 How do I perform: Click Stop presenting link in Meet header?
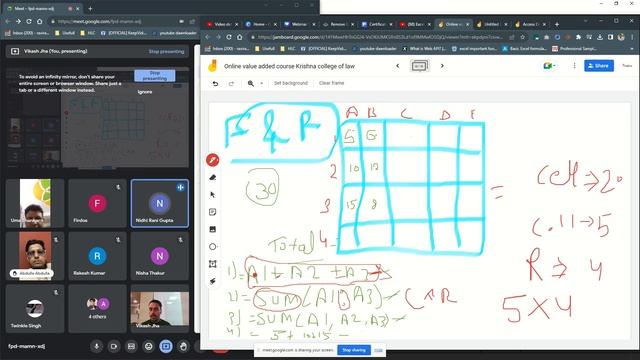click(x=166, y=51)
